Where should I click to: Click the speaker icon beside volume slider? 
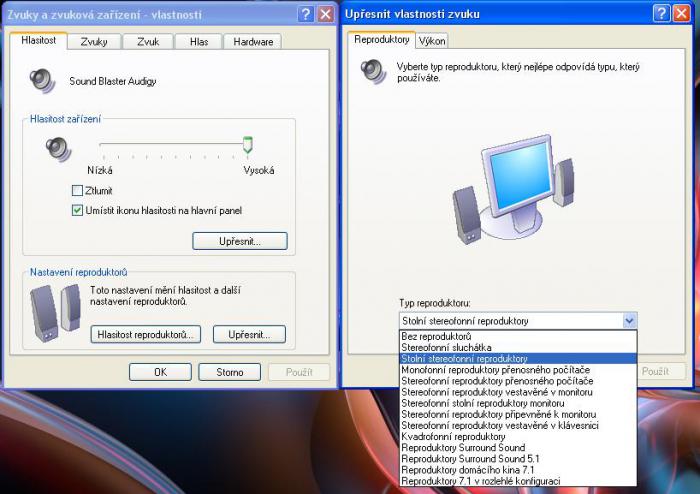click(x=58, y=149)
